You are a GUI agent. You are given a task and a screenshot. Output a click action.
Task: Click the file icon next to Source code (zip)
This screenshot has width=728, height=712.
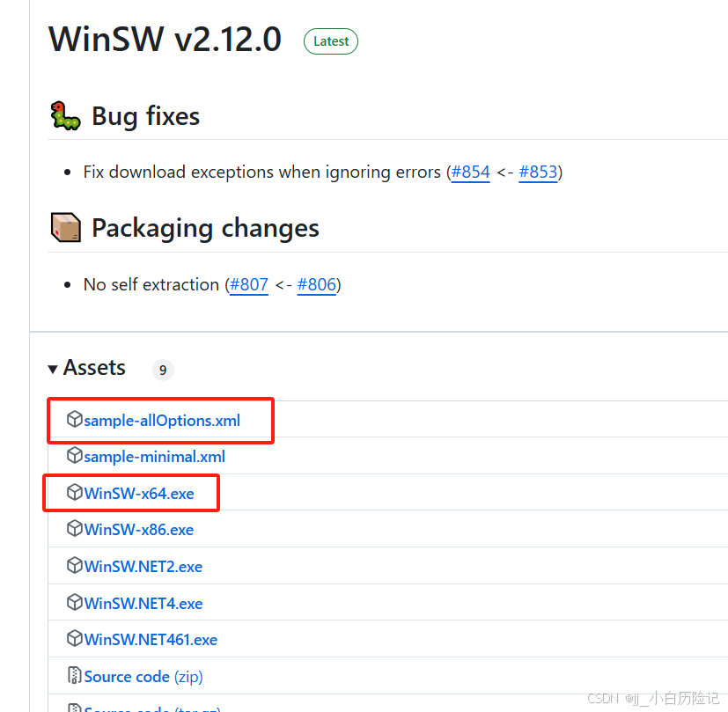pos(74,675)
